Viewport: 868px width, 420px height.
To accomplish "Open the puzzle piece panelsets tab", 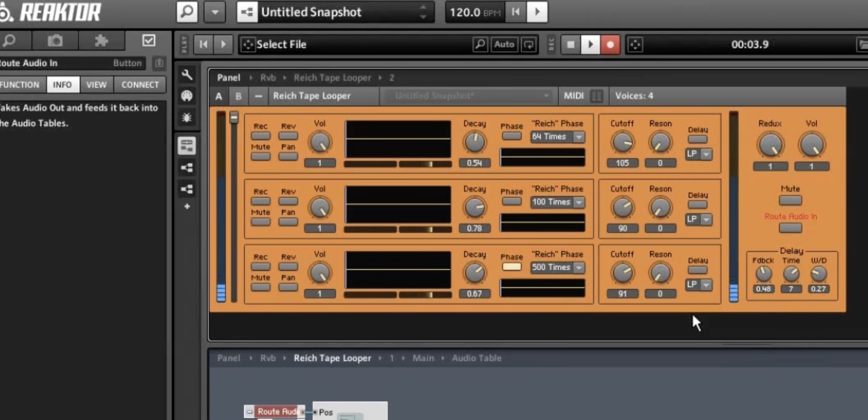I will click(101, 41).
